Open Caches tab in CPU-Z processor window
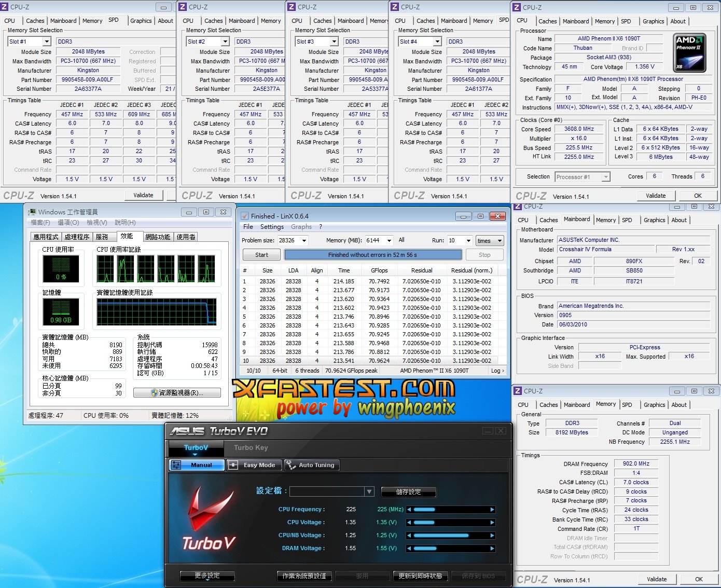 (548, 21)
